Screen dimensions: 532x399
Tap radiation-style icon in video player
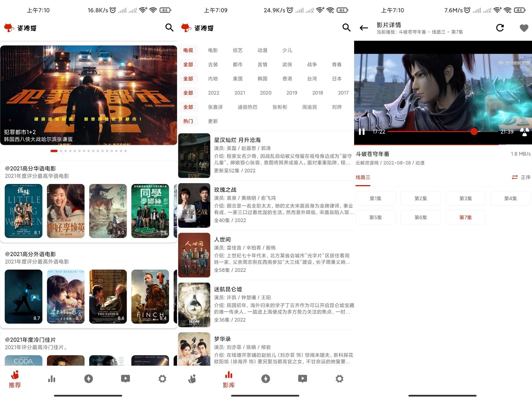pos(524,132)
